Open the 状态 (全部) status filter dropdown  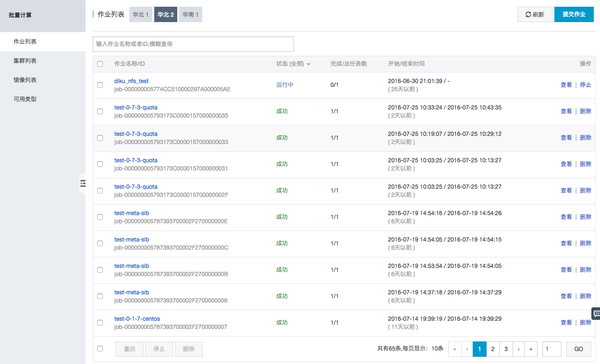(293, 64)
